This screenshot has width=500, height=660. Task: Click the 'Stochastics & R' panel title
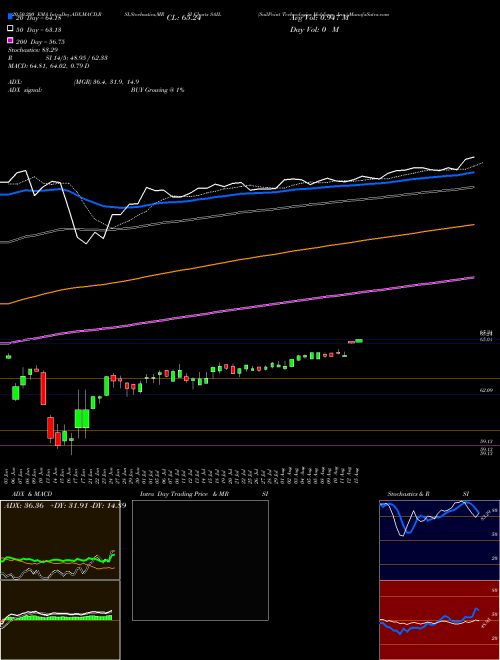click(x=409, y=494)
